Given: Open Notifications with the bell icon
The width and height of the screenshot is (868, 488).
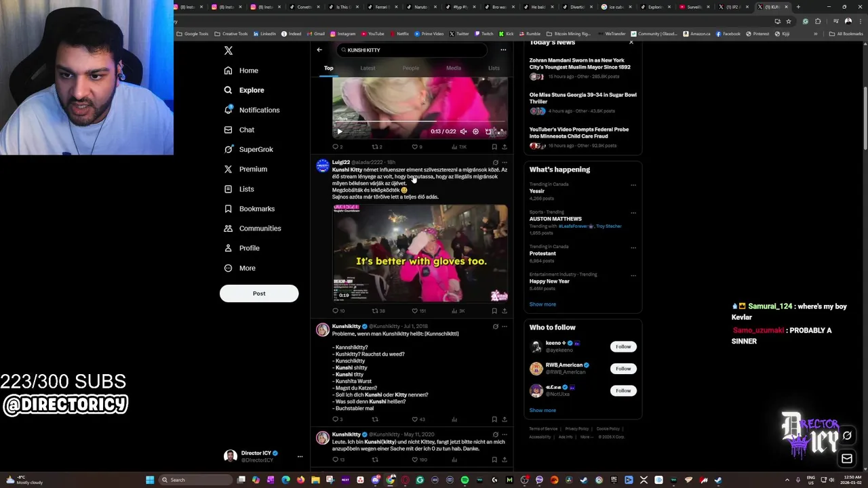Looking at the screenshot, I should pyautogui.click(x=229, y=110).
